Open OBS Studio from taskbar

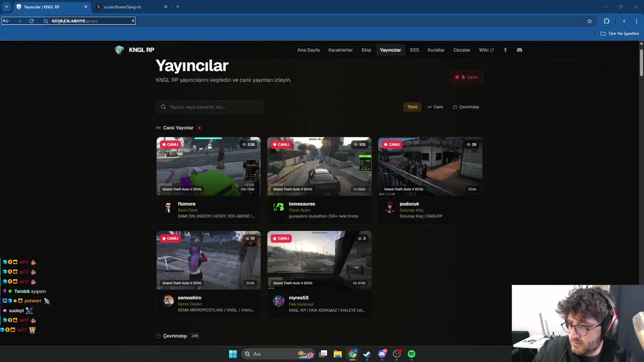[397, 354]
